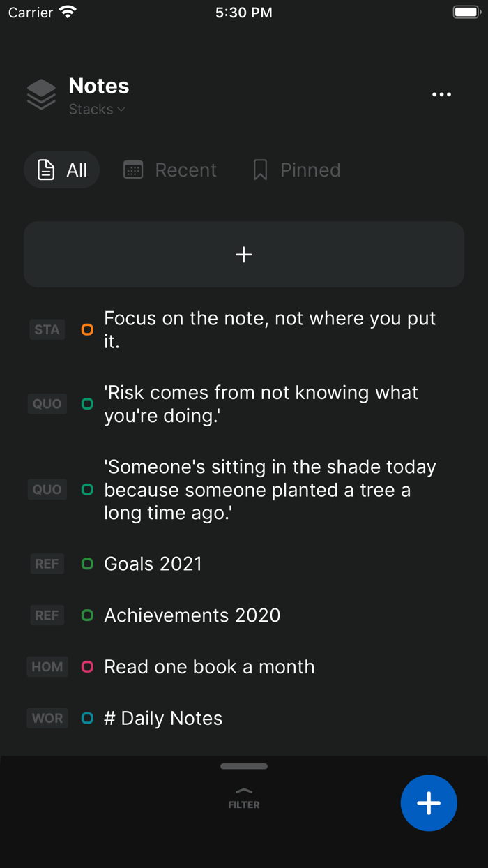Click the orange circle on the STA note
The height and width of the screenshot is (868, 488).
pos(86,329)
